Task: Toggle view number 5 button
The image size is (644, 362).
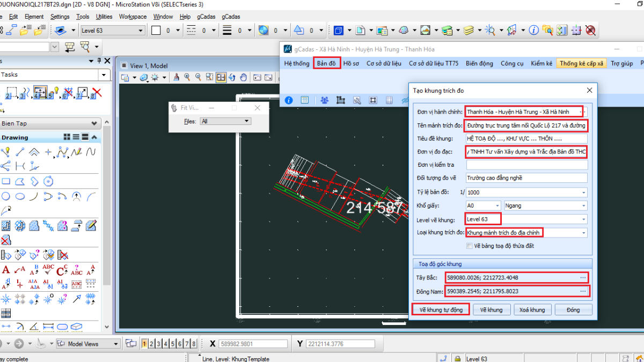Action: coord(173,344)
